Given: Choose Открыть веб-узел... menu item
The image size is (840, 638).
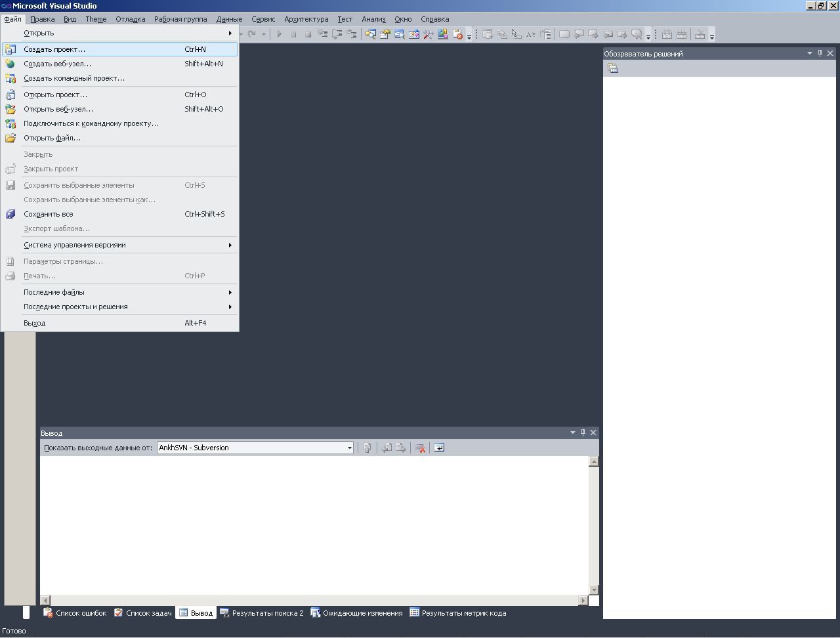Looking at the screenshot, I should pyautogui.click(x=120, y=109).
